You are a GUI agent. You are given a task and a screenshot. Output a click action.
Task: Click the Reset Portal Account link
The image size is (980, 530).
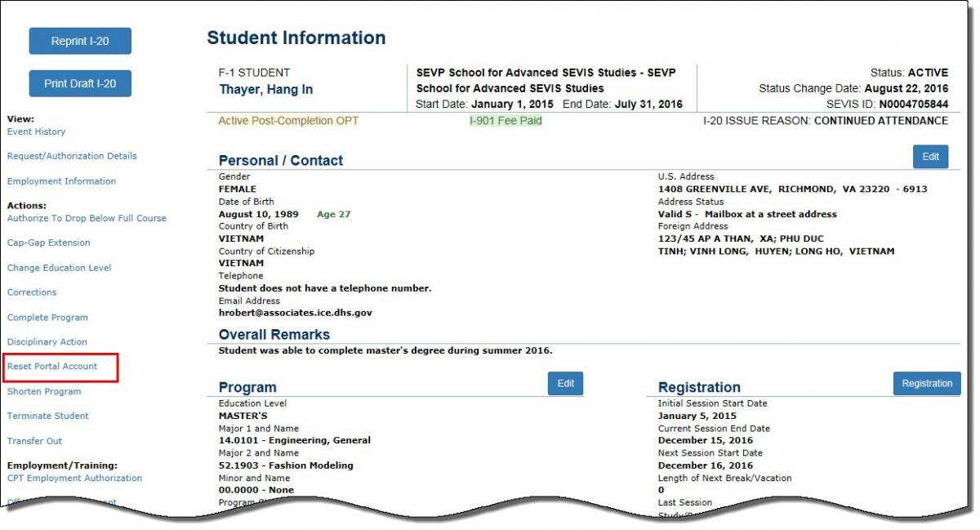pos(52,367)
